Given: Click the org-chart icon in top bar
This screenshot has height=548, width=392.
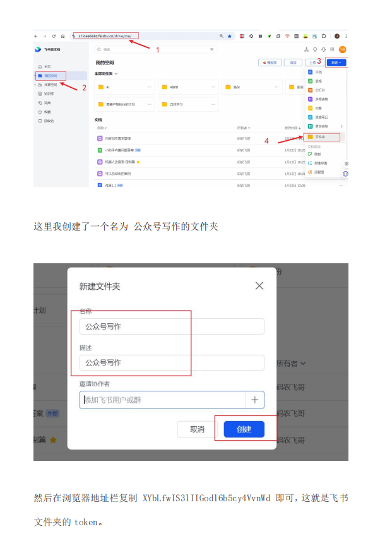Looking at the screenshot, I should 306,50.
